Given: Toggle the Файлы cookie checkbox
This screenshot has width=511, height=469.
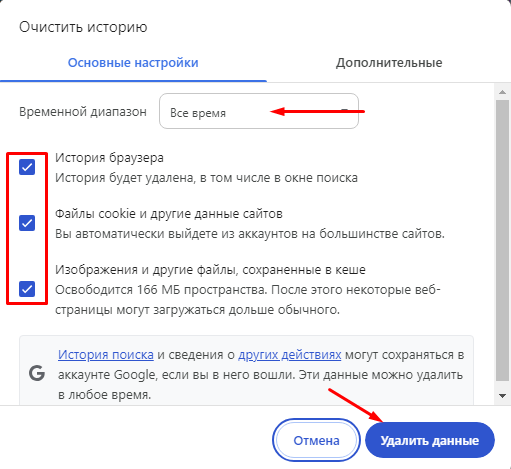Looking at the screenshot, I should [x=27, y=223].
